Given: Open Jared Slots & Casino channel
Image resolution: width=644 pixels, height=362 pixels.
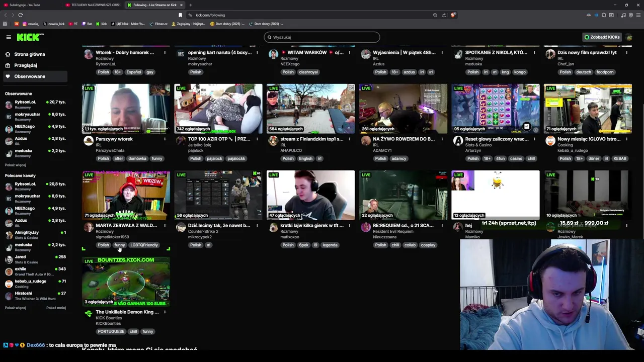Looking at the screenshot, I should (x=35, y=259).
